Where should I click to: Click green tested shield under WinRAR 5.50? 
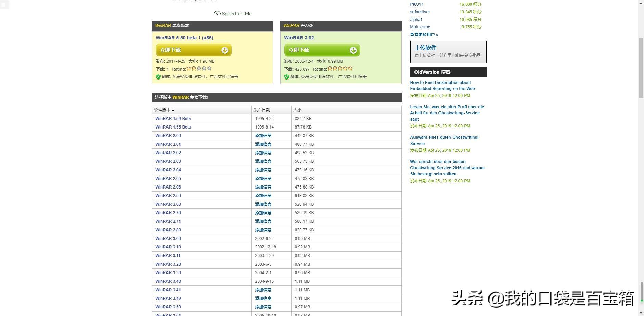click(x=158, y=77)
